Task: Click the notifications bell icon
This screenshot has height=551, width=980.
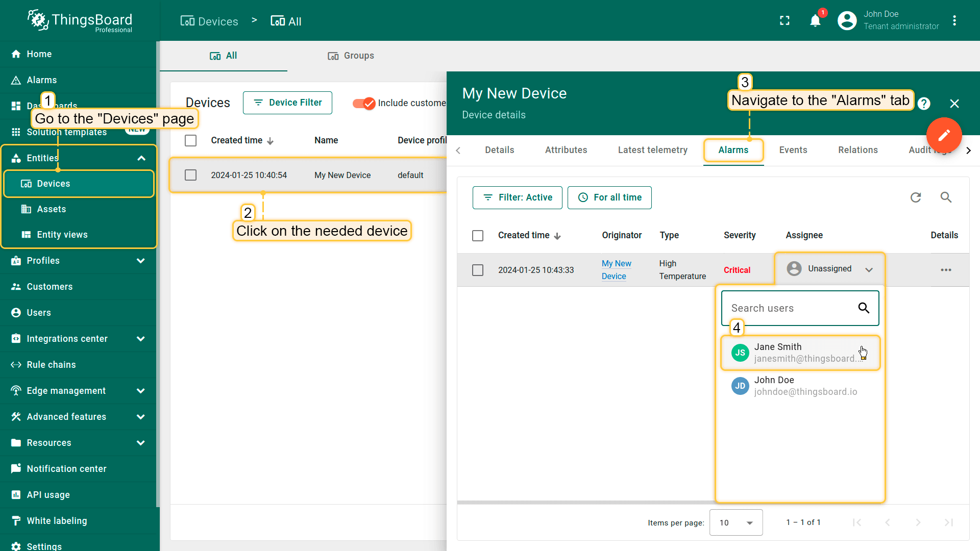Action: pos(815,21)
